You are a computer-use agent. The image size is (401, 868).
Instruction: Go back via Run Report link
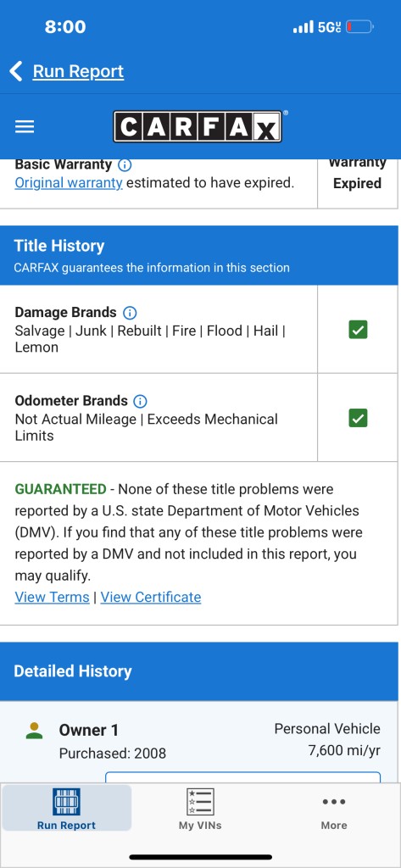pos(78,71)
